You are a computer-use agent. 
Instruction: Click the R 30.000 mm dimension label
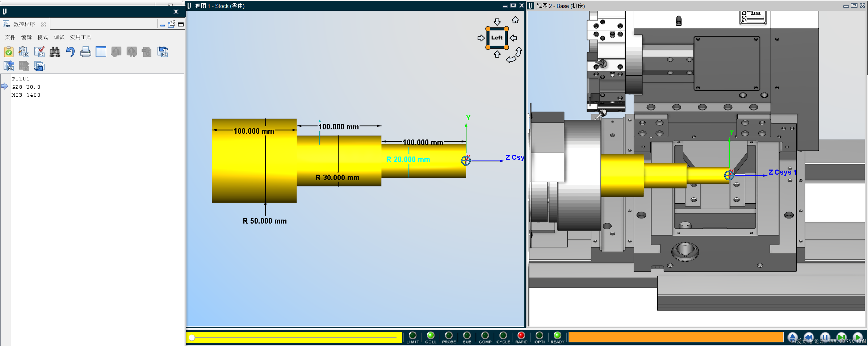[x=337, y=178]
